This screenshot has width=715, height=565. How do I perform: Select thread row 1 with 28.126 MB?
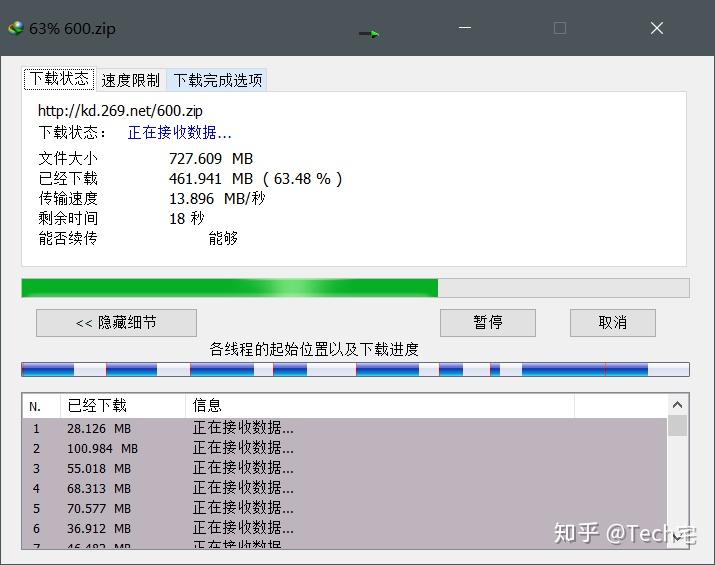click(x=345, y=428)
